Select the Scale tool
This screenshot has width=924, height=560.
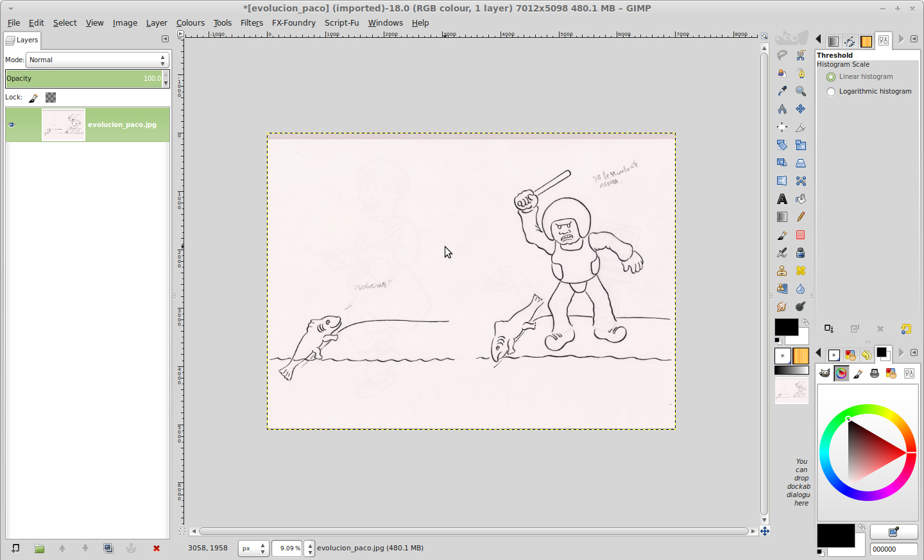801,145
